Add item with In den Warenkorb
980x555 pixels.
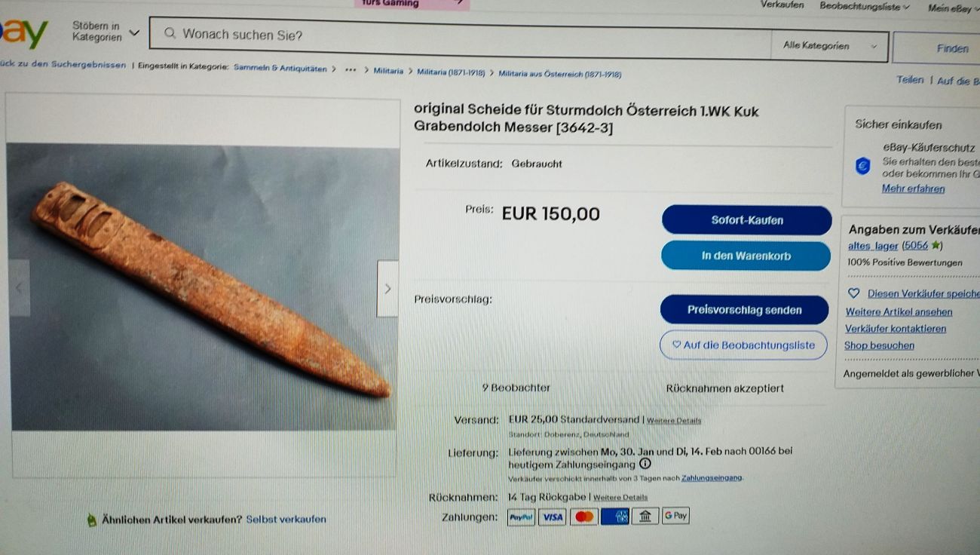coord(746,256)
